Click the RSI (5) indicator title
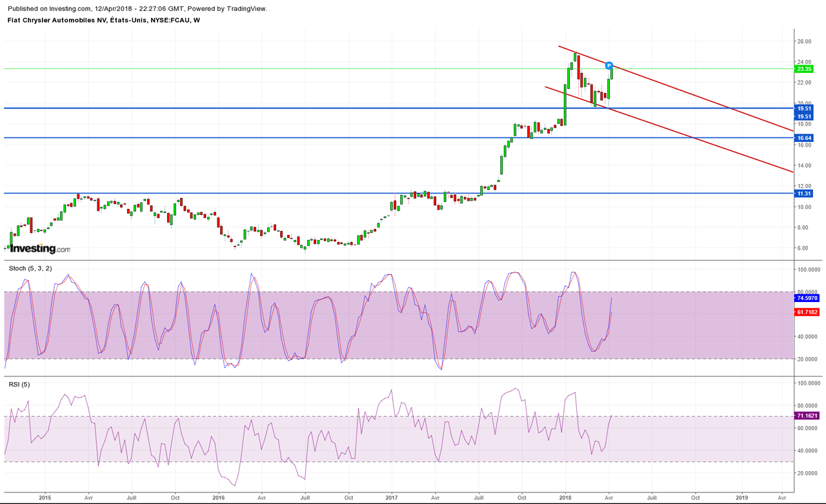 tap(19, 385)
